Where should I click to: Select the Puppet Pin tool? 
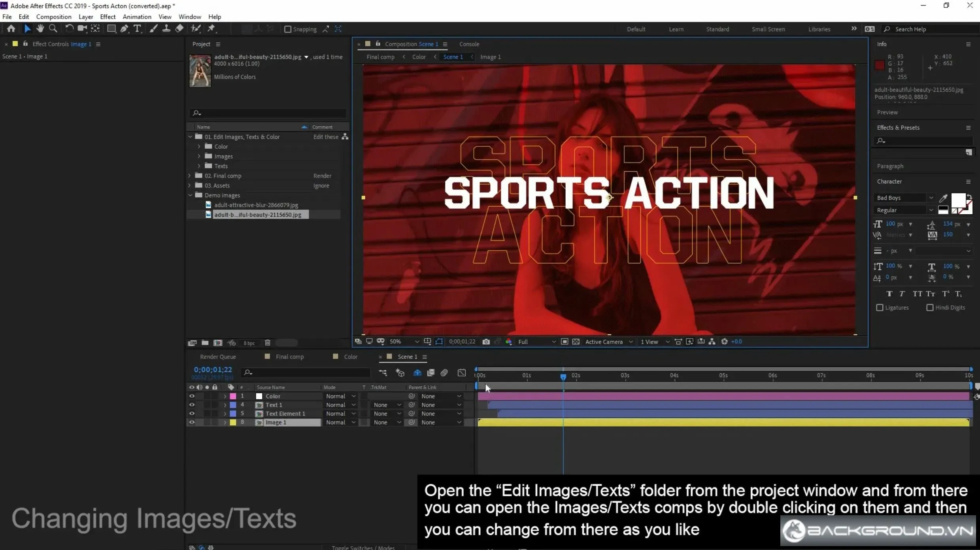click(x=211, y=28)
